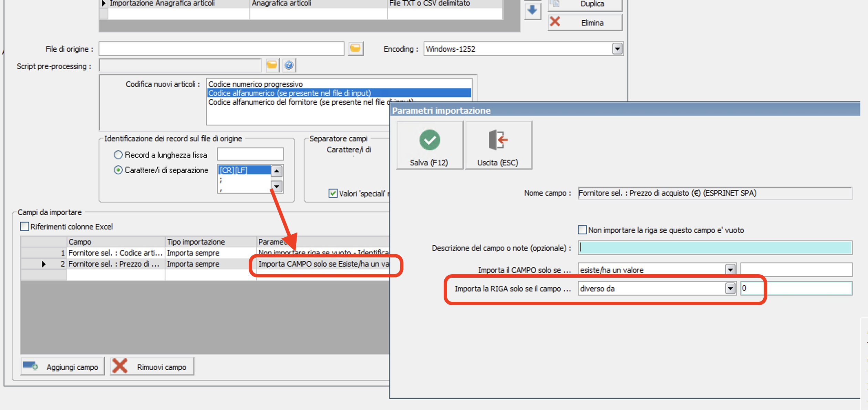Click the blue move-down arrow button
868x410 pixels.
click(x=532, y=11)
